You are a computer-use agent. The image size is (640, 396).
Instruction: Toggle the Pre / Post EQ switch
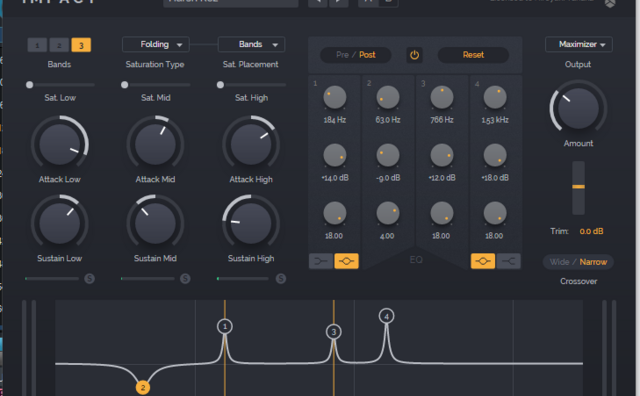coord(356,55)
